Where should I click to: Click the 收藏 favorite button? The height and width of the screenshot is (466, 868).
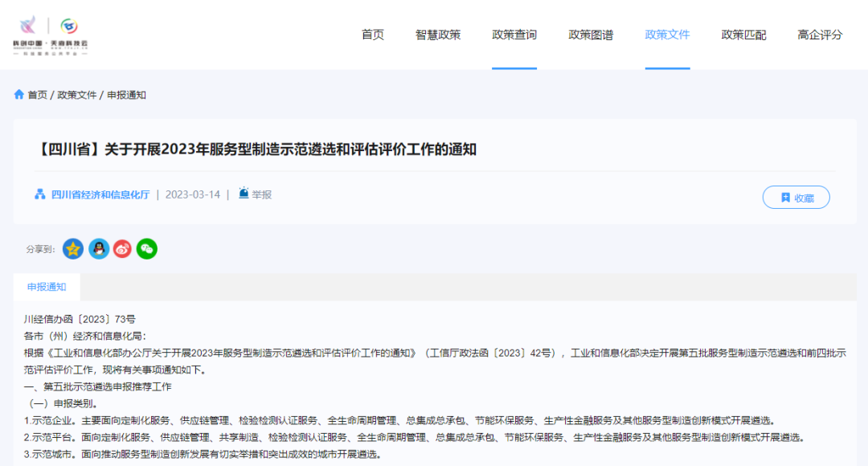[x=796, y=197]
